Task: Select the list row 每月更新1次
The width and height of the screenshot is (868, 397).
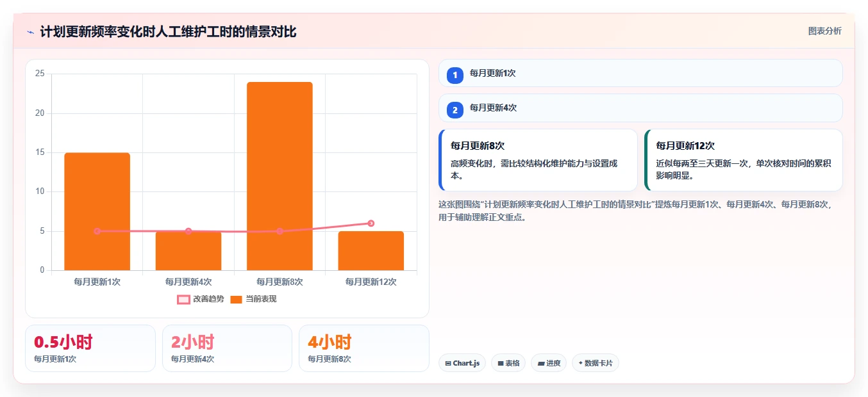Action: [x=640, y=73]
